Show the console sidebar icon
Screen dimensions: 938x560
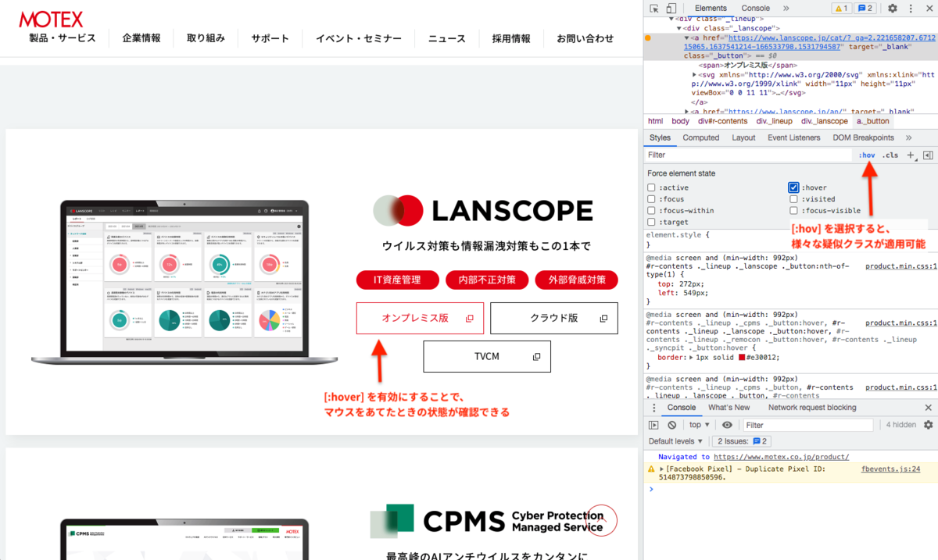tap(654, 425)
